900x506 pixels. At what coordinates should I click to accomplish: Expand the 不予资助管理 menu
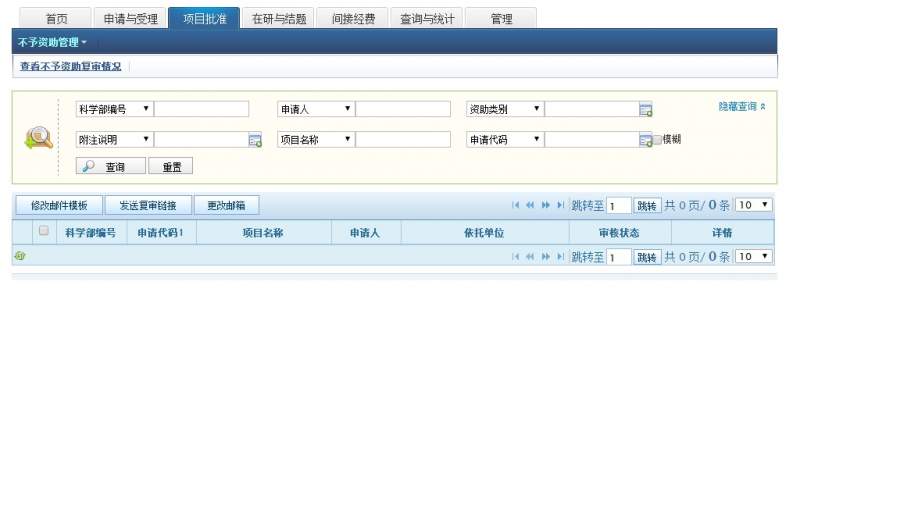(x=52, y=42)
